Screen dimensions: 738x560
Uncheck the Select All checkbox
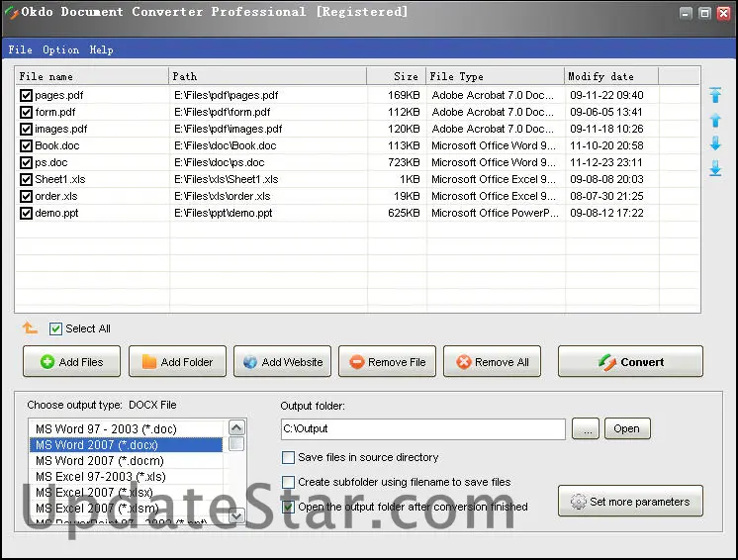point(56,328)
